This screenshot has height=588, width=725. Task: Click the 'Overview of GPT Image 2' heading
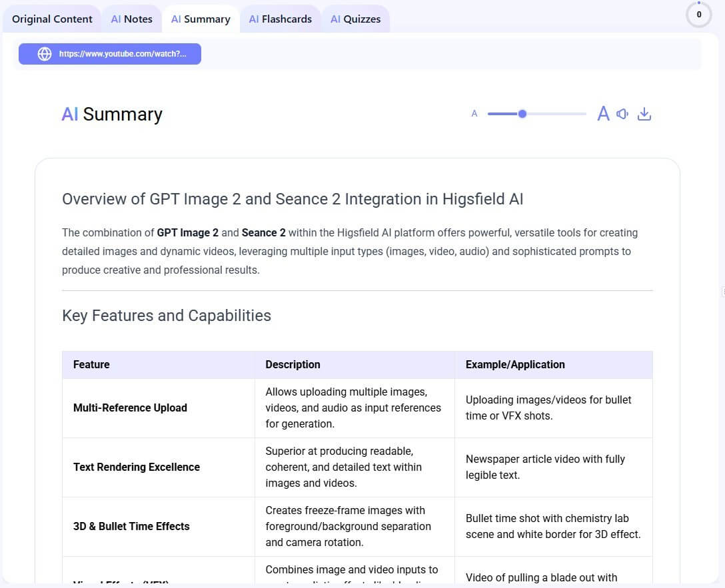click(293, 199)
